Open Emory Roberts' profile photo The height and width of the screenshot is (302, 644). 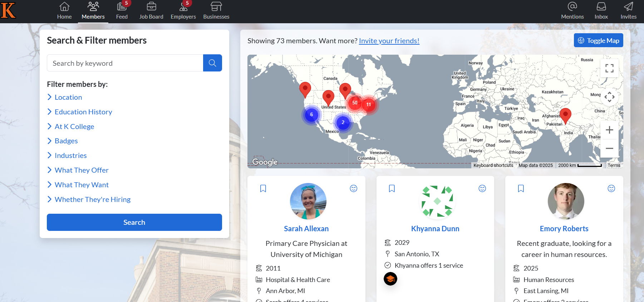click(x=566, y=201)
